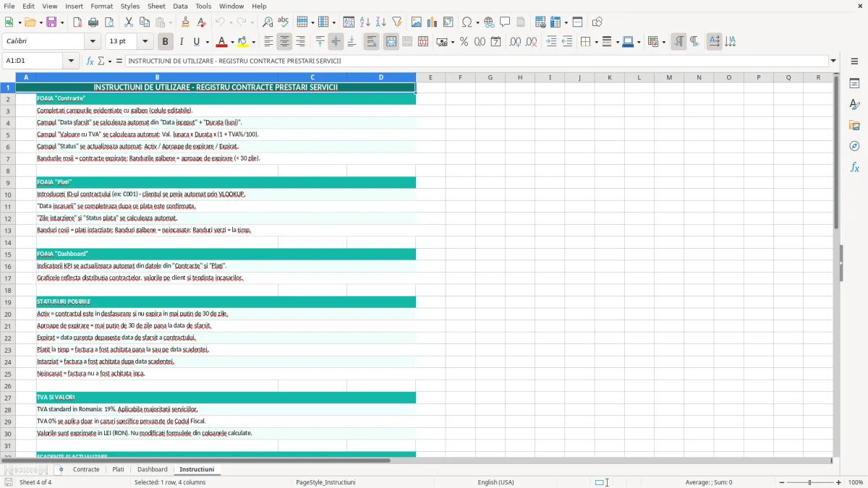Click the zoom out minus button
Image resolution: width=868 pixels, height=488 pixels.
point(783,482)
